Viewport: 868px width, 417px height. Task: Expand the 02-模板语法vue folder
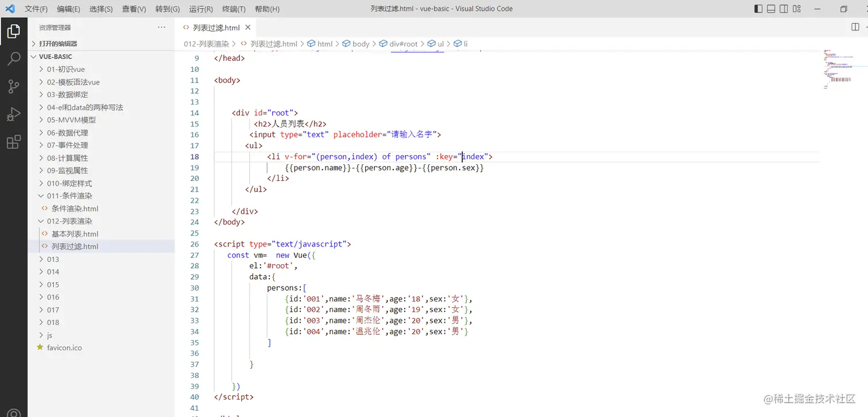pos(101,82)
